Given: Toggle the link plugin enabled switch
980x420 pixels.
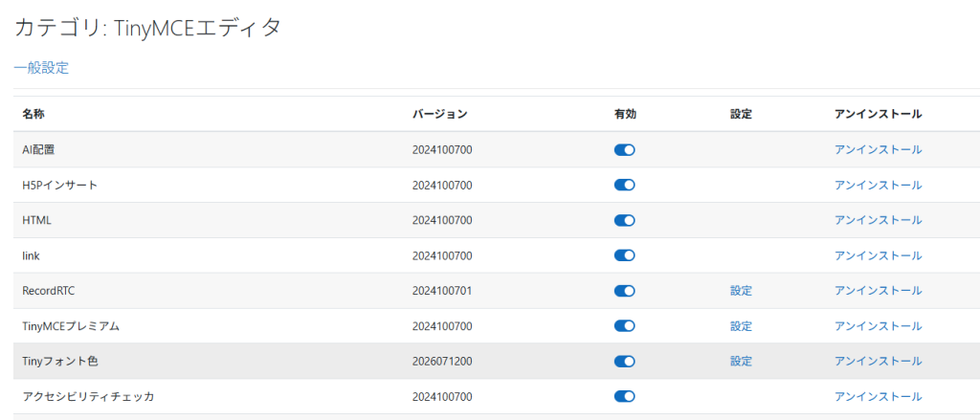Looking at the screenshot, I should tap(624, 255).
